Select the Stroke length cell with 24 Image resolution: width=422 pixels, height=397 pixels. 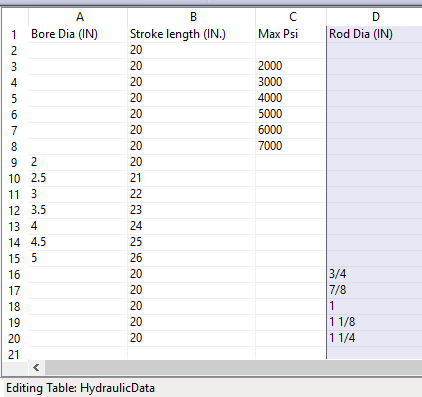(x=191, y=226)
